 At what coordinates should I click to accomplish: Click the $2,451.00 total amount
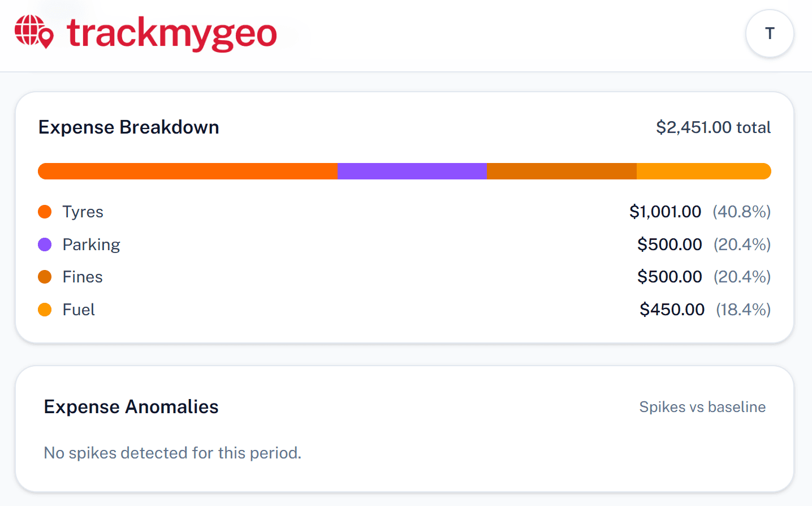[x=714, y=127]
